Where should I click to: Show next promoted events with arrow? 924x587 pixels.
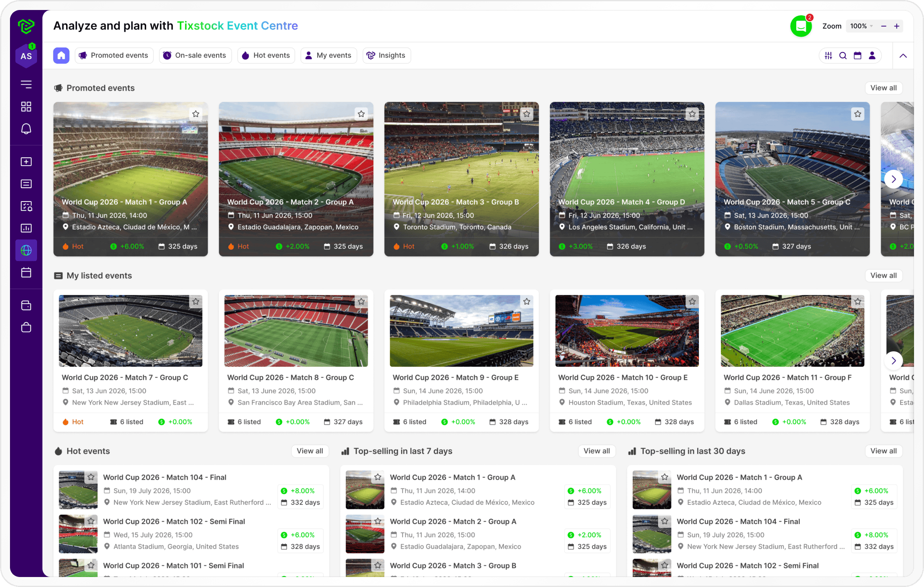coord(893,179)
